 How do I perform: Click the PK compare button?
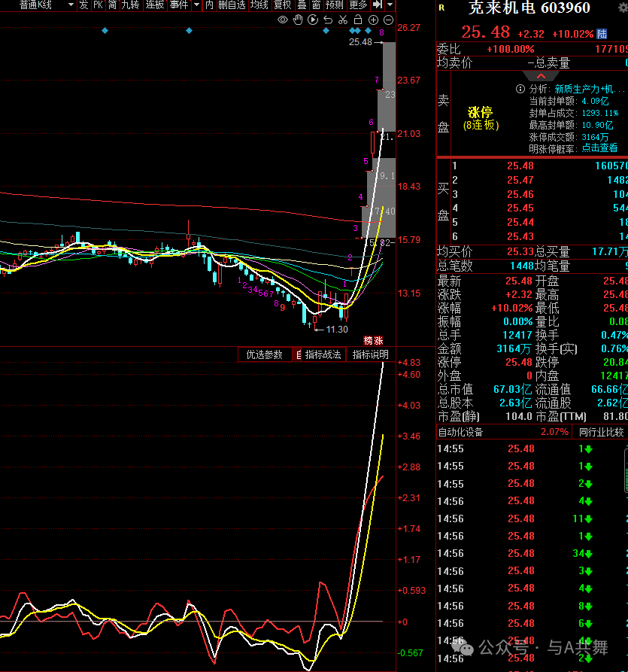pyautogui.click(x=98, y=5)
